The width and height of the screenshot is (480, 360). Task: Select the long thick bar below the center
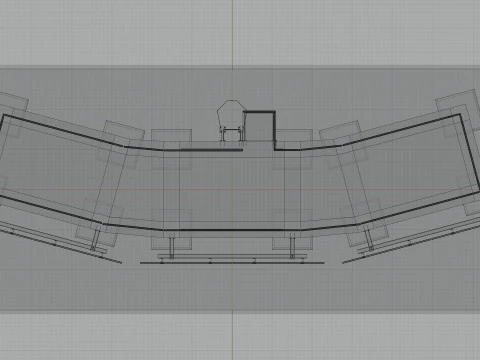click(x=232, y=263)
